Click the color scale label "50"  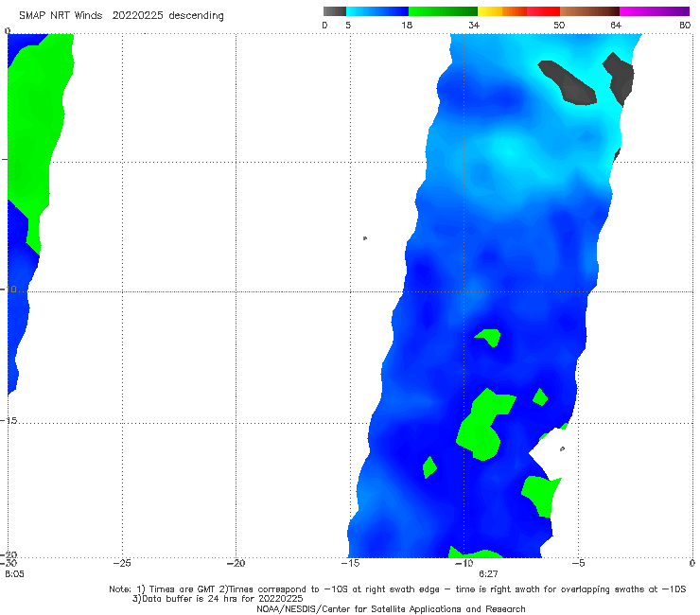(x=559, y=25)
